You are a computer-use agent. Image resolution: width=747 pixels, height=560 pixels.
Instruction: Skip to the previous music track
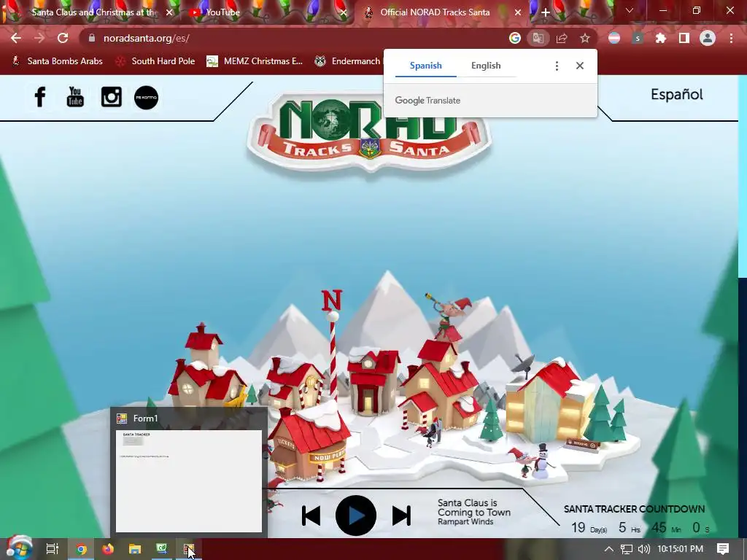[x=311, y=516]
